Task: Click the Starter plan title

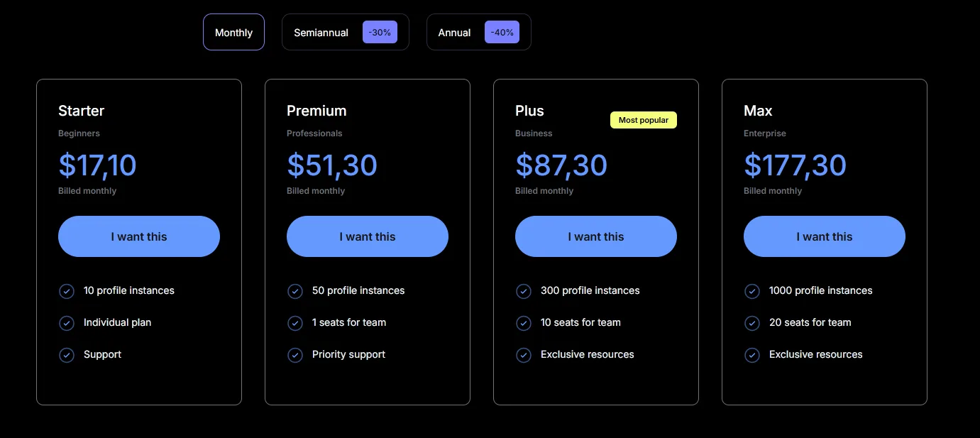Action: tap(81, 111)
